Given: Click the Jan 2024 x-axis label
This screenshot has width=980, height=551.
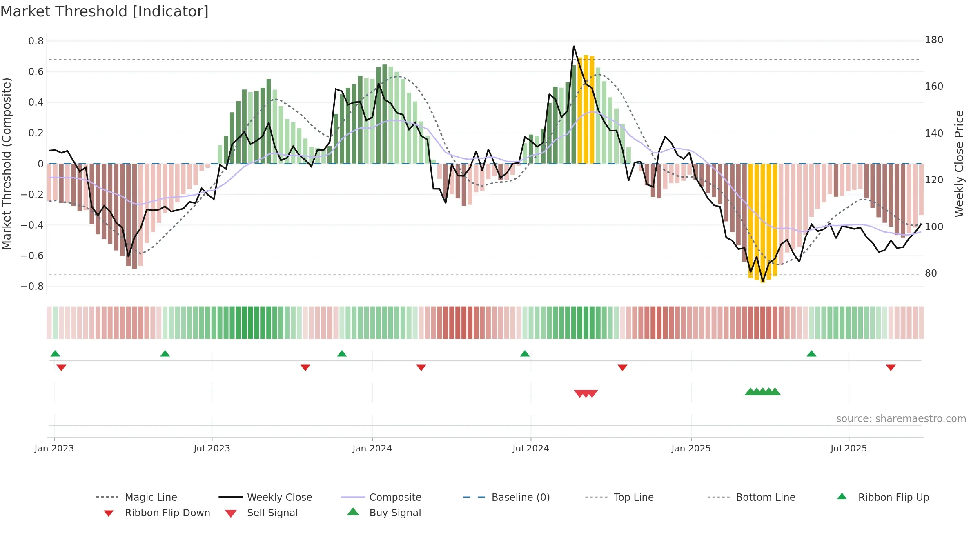Looking at the screenshot, I should point(372,449).
